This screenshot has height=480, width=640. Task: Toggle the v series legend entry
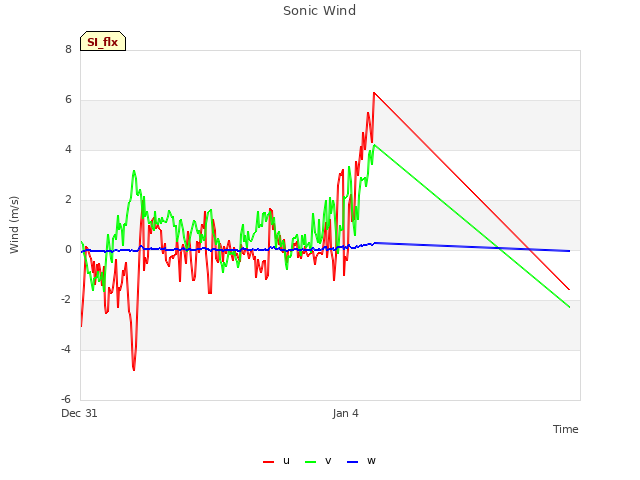(318, 461)
